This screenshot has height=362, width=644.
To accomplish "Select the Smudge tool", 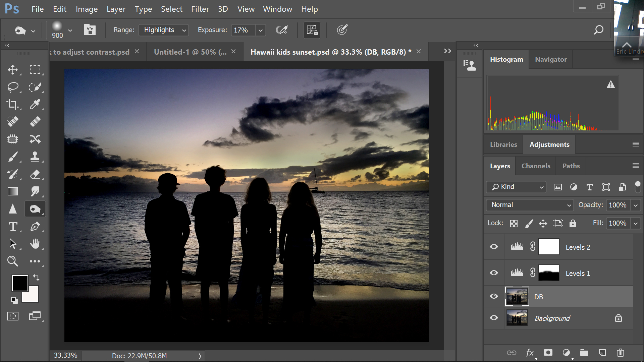I will 35,191.
